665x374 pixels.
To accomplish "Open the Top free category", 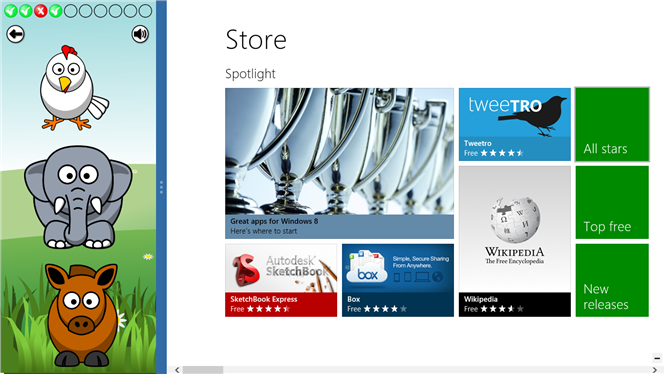I will point(612,202).
